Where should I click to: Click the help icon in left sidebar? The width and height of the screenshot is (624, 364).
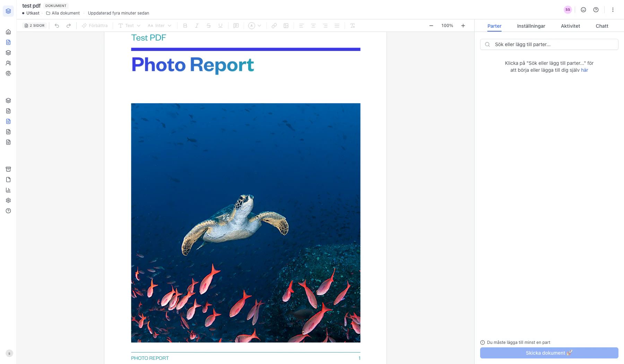pos(8,211)
